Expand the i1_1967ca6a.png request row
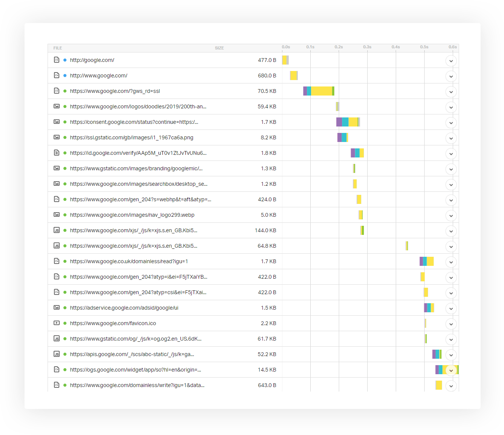The width and height of the screenshot is (504, 435). tap(451, 138)
